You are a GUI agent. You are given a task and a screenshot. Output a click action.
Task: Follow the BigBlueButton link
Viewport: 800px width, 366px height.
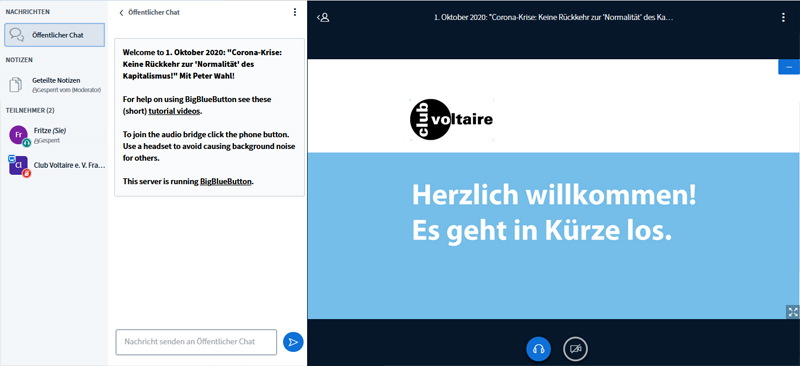(226, 181)
